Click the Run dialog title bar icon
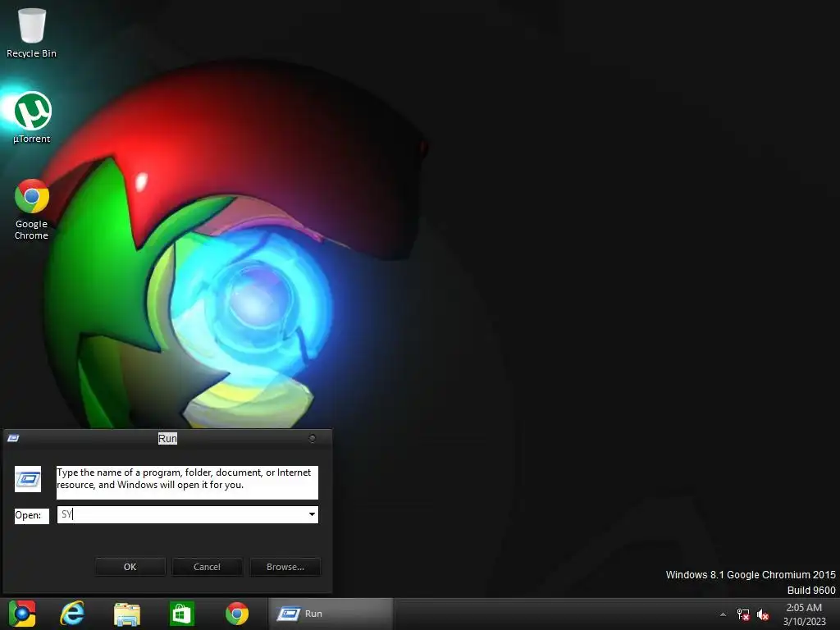Screen dimensions: 840x630 pyautogui.click(x=13, y=438)
